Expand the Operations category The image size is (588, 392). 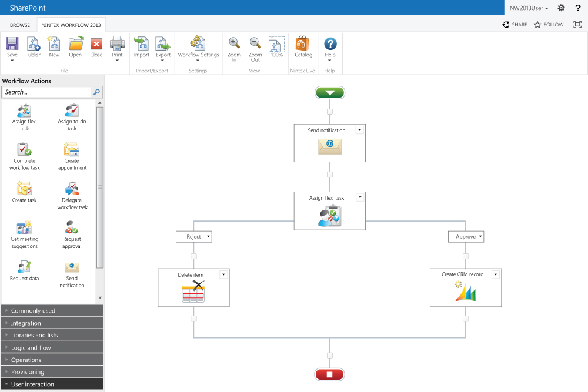[52, 360]
